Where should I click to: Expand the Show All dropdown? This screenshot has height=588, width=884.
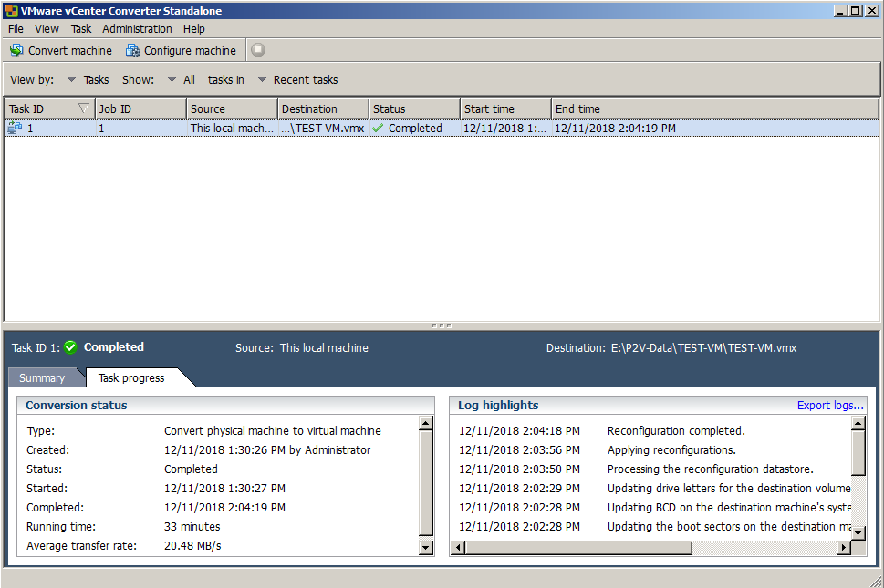[181, 80]
